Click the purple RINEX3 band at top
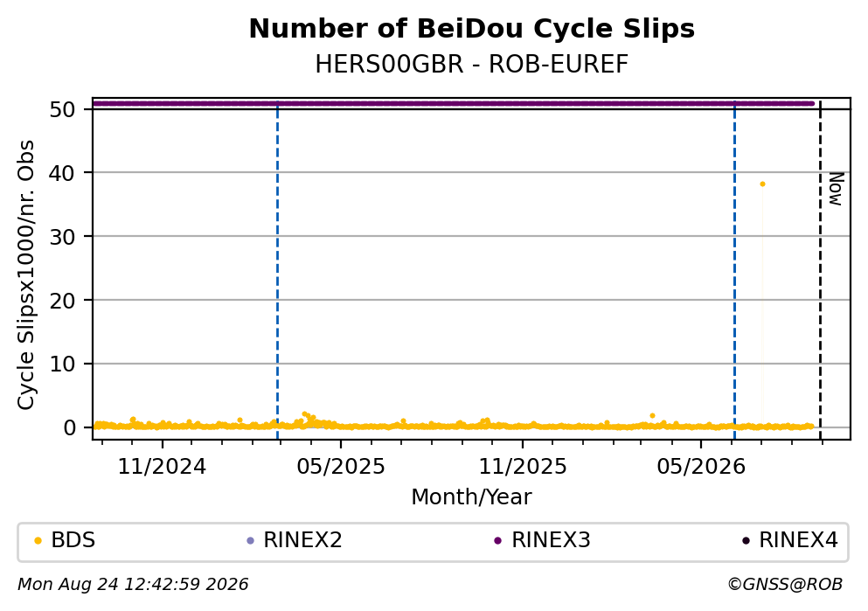The width and height of the screenshot is (868, 611). (x=454, y=103)
